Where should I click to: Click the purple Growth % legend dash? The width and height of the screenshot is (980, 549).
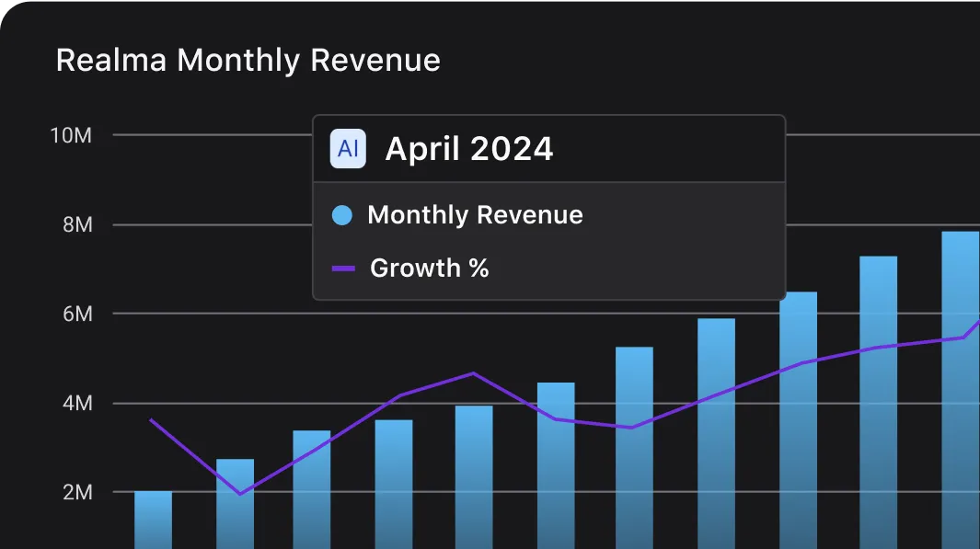pyautogui.click(x=343, y=269)
